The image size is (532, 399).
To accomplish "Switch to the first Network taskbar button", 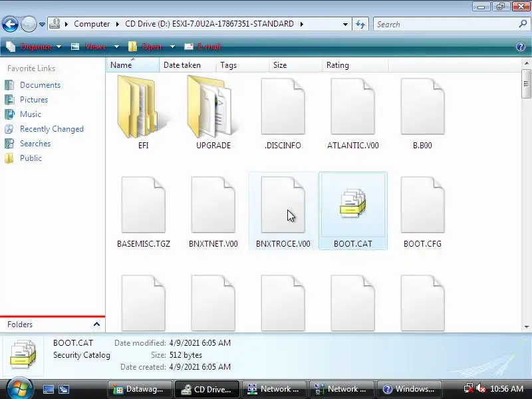I will (273, 389).
